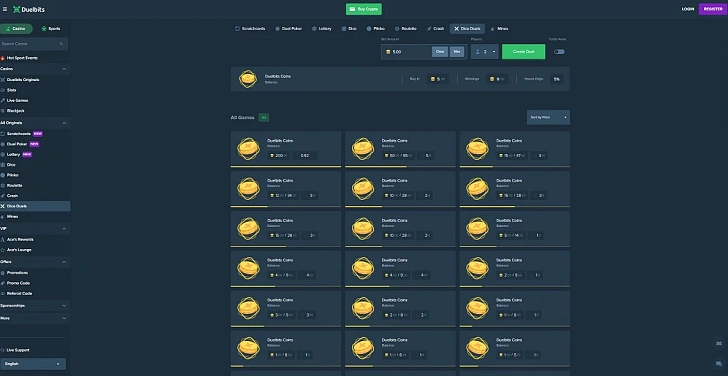Collapse the Casino sidebar section
The width and height of the screenshot is (728, 376).
point(64,69)
